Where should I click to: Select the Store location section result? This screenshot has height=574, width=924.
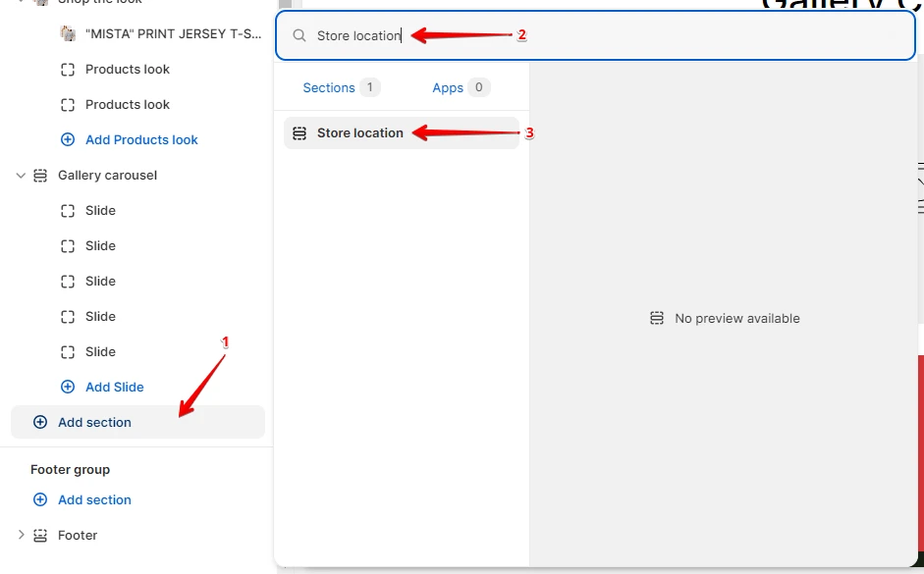click(x=402, y=133)
